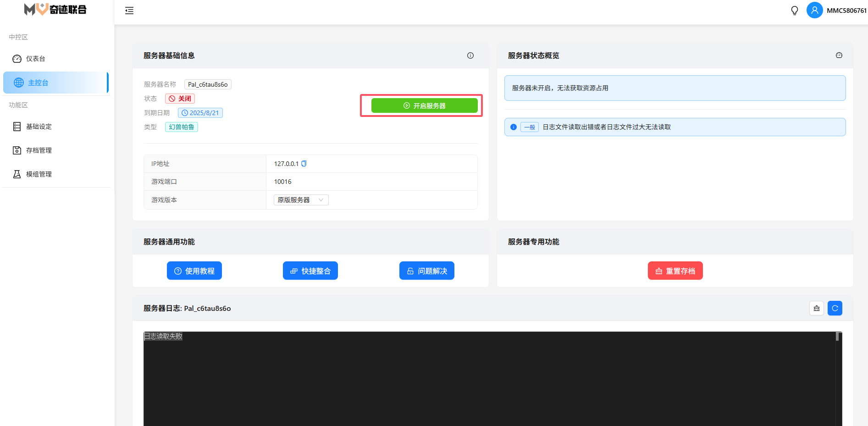Start the server with 开启服务器 button
868x426 pixels.
(x=424, y=105)
